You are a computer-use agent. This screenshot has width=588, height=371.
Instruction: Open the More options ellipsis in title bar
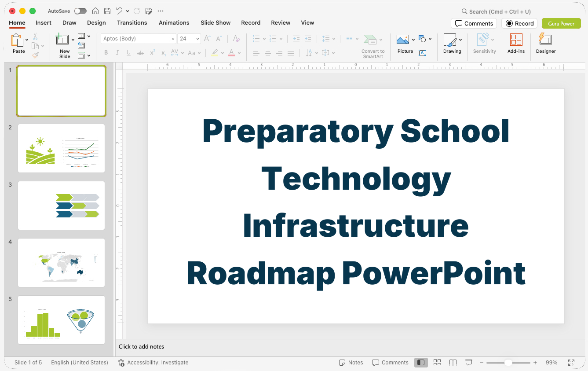click(x=161, y=11)
